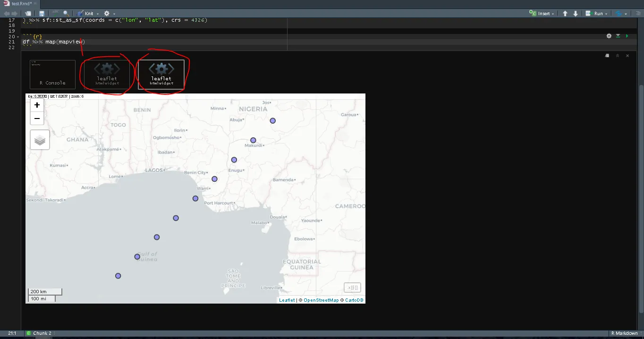
Task: Knit the R Markdown document
Action: click(85, 14)
